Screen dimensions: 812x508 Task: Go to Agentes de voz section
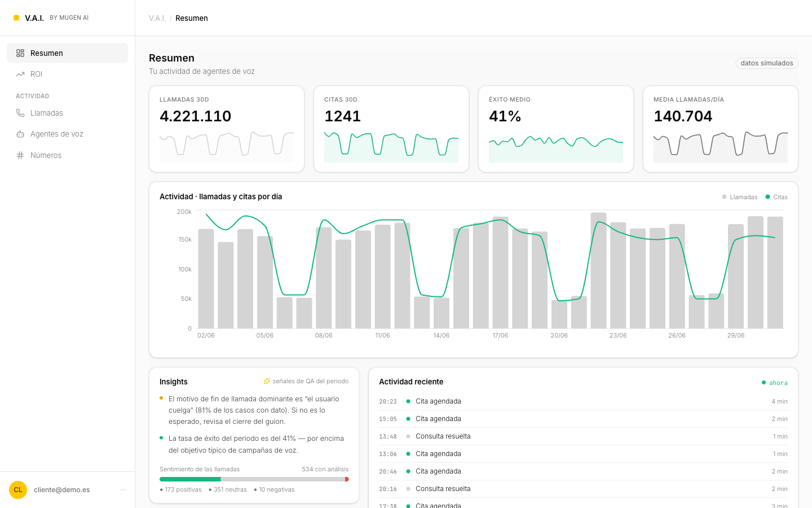[67, 134]
